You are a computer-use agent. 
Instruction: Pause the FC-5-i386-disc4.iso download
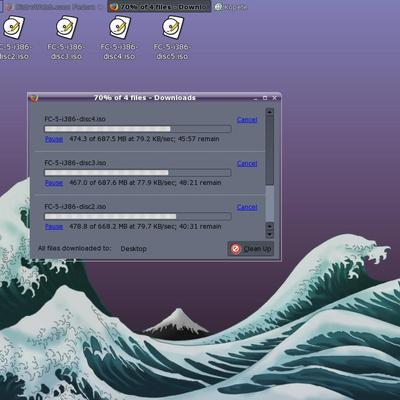54,139
